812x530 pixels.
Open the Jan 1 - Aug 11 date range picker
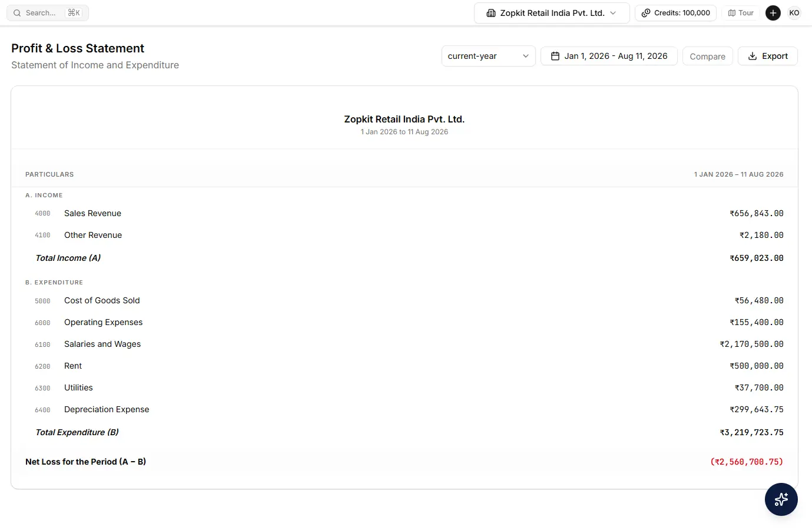coord(609,56)
